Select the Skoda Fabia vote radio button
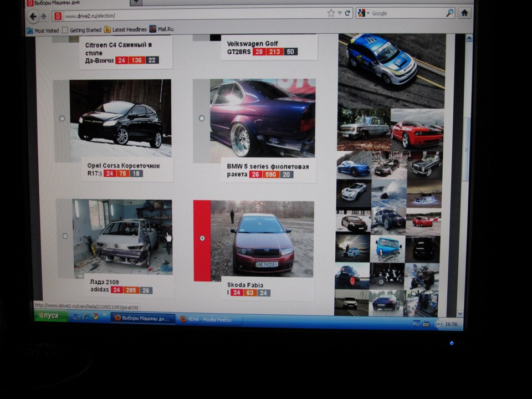This screenshot has width=532, height=399. point(202,238)
